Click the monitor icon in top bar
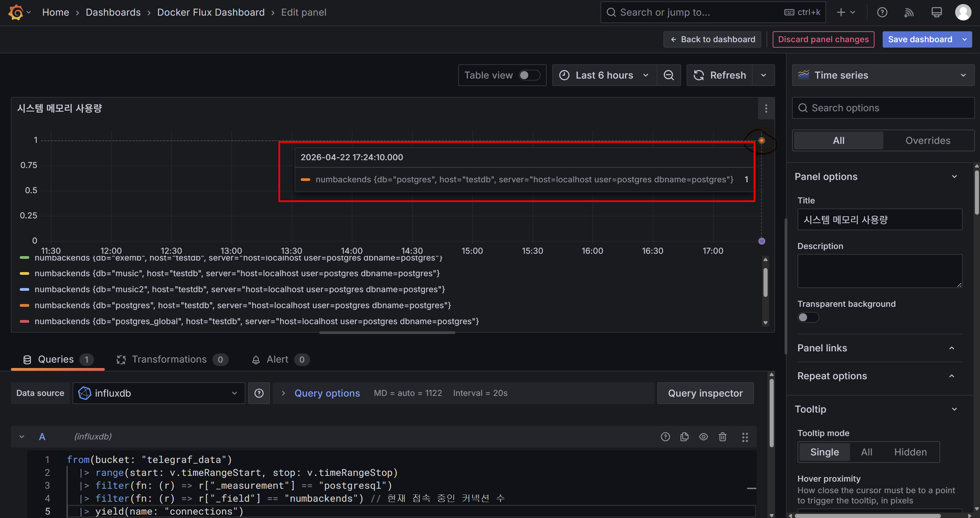 (x=936, y=13)
